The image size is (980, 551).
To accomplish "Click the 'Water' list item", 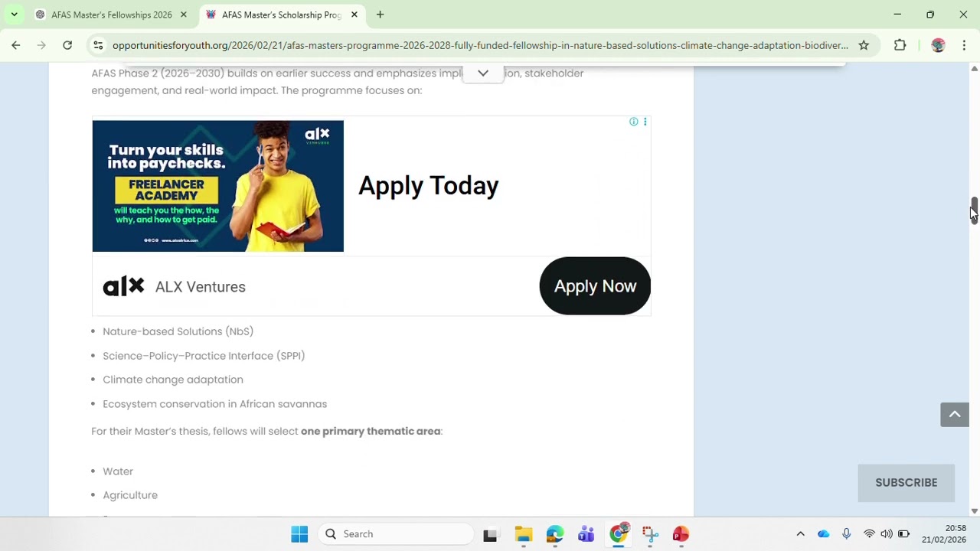I will click(x=118, y=471).
